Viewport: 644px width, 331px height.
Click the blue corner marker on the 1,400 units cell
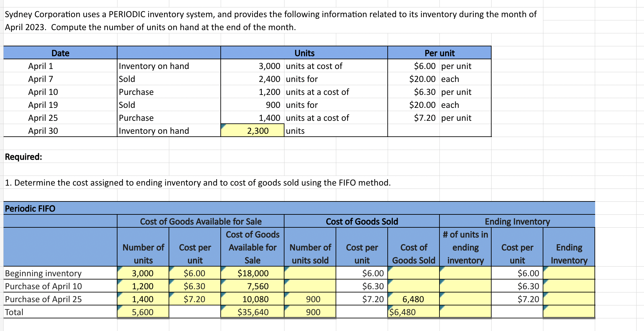pyautogui.click(x=120, y=294)
